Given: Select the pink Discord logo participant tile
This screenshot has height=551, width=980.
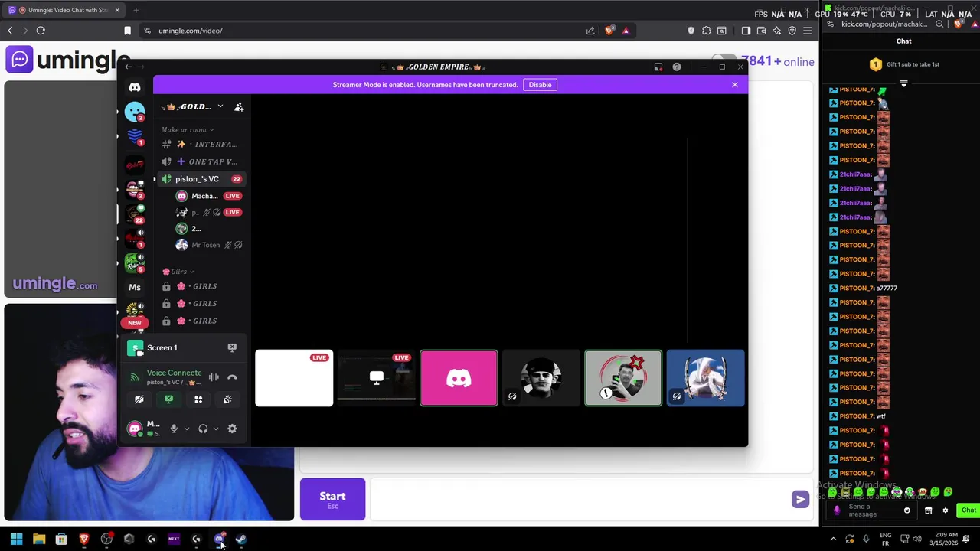Looking at the screenshot, I should click(x=459, y=378).
